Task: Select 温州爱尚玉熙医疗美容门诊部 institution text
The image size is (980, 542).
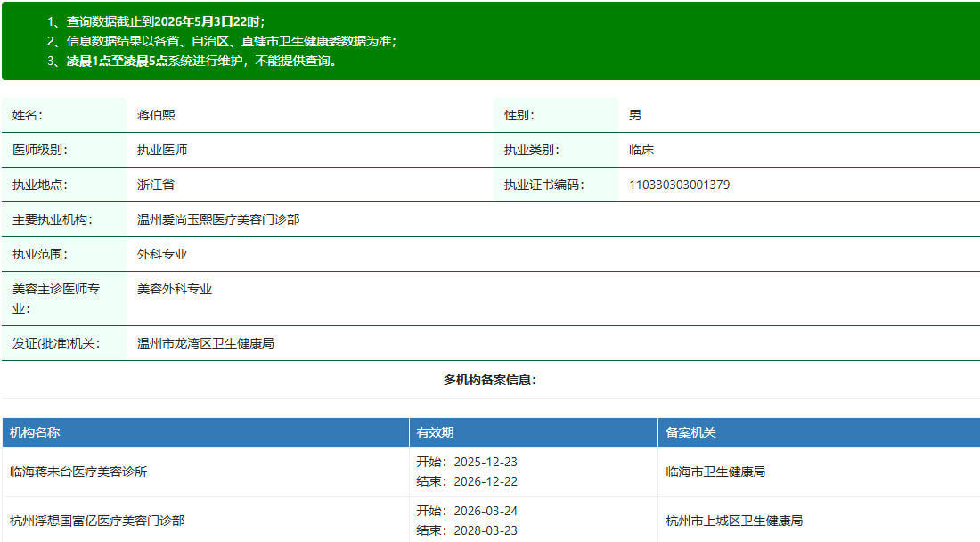Action: 219,219
